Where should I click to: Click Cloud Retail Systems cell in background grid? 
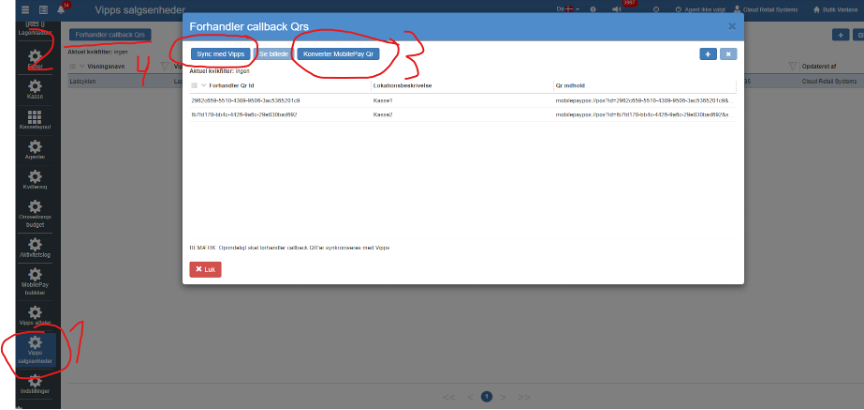829,81
